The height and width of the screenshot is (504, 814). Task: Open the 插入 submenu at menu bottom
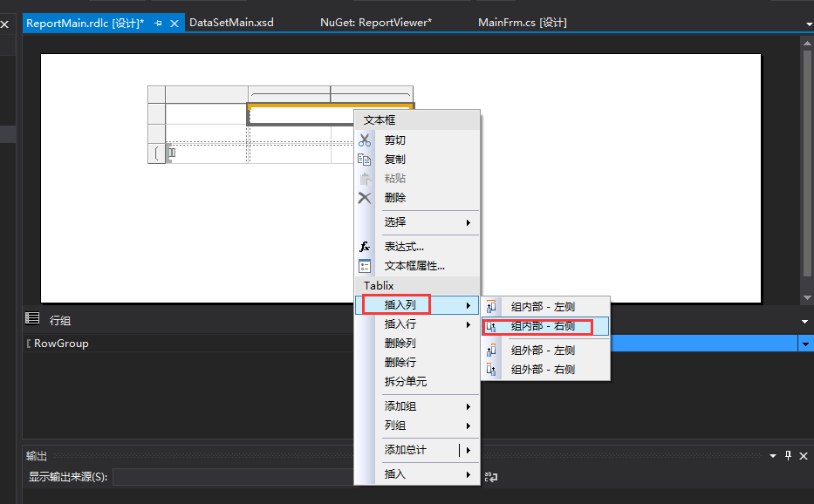(417, 474)
